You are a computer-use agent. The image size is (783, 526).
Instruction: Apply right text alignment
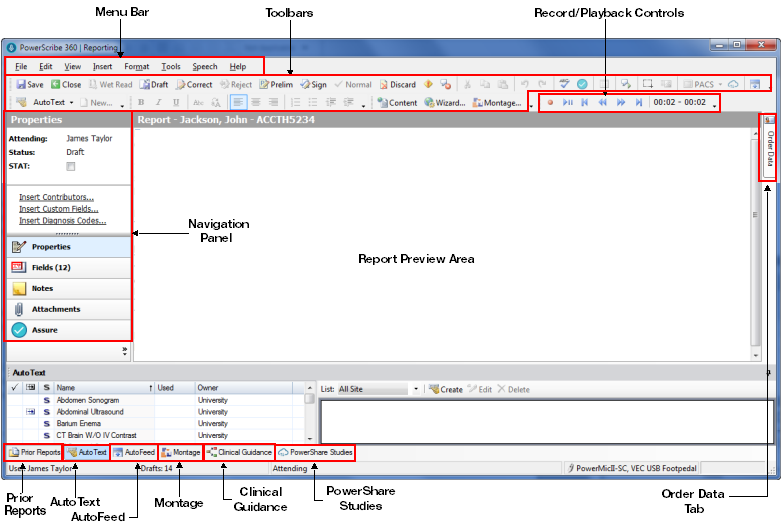coord(273,102)
